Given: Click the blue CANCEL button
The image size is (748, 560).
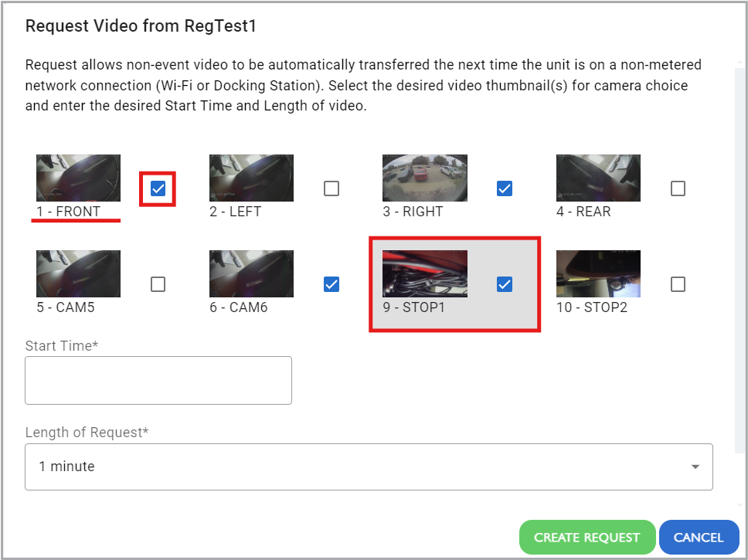Looking at the screenshot, I should click(x=699, y=537).
